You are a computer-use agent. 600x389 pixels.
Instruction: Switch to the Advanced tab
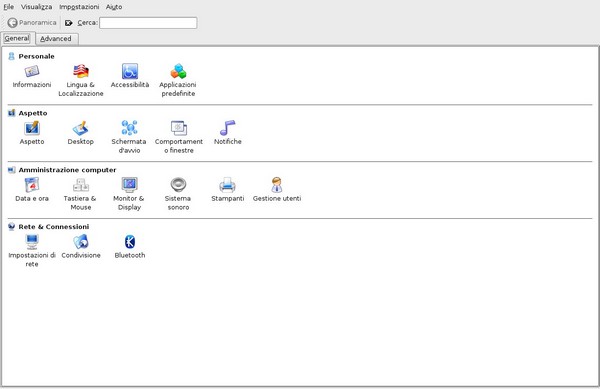[x=56, y=39]
